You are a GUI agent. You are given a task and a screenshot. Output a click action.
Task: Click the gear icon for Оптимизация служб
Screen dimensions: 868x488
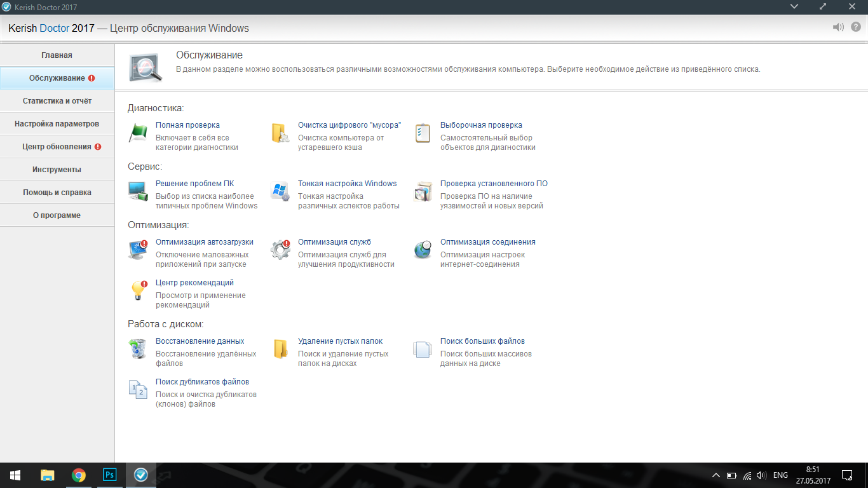(281, 250)
